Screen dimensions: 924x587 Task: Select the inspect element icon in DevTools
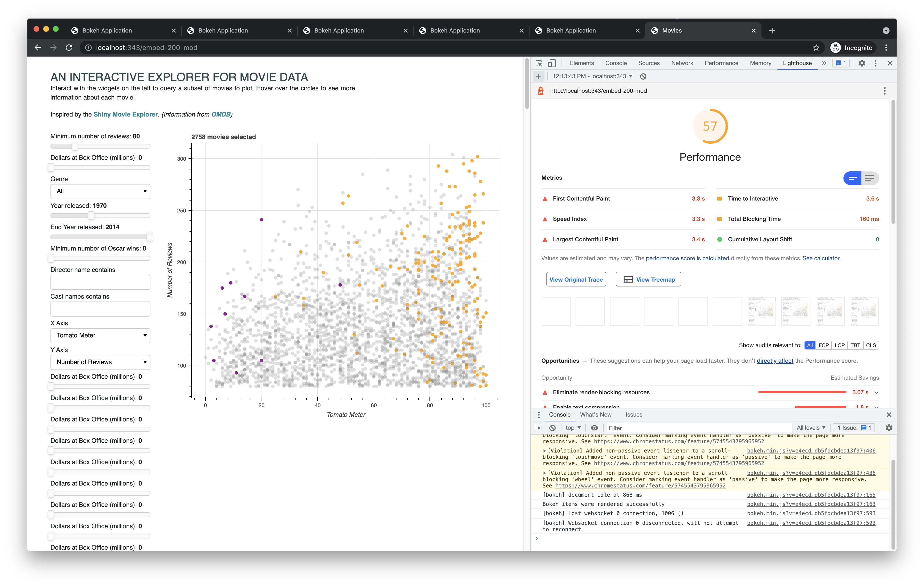(x=539, y=63)
